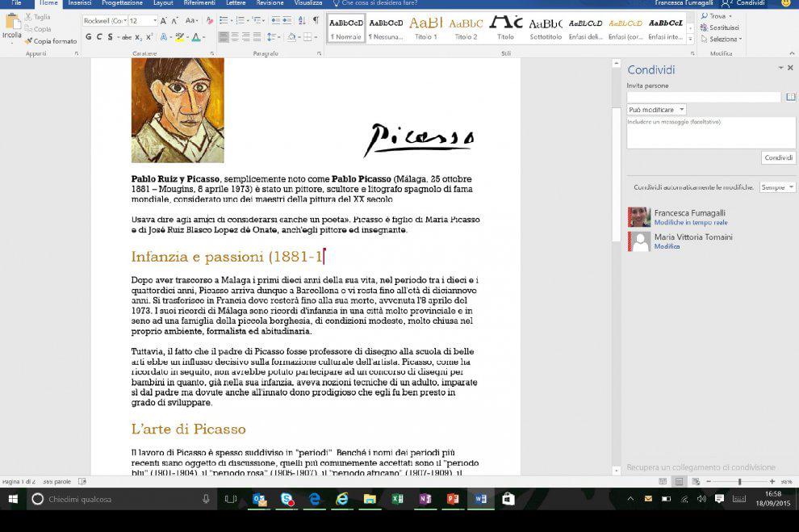Screen dimensions: 799x532
Task: Apply underline formatting
Action: point(110,37)
